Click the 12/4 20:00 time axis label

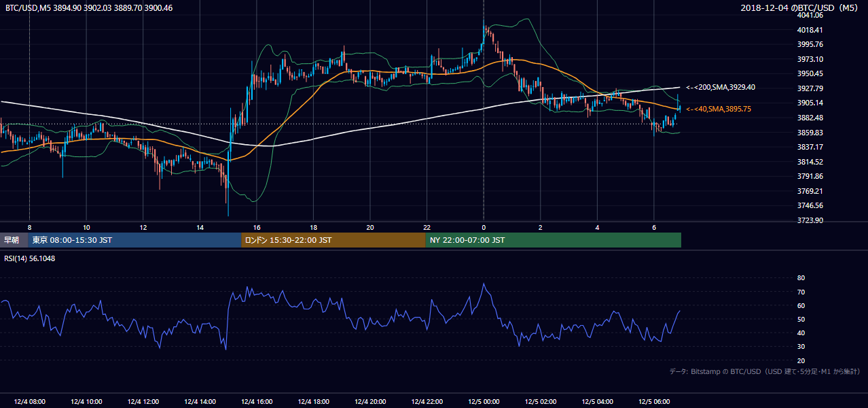[370, 402]
